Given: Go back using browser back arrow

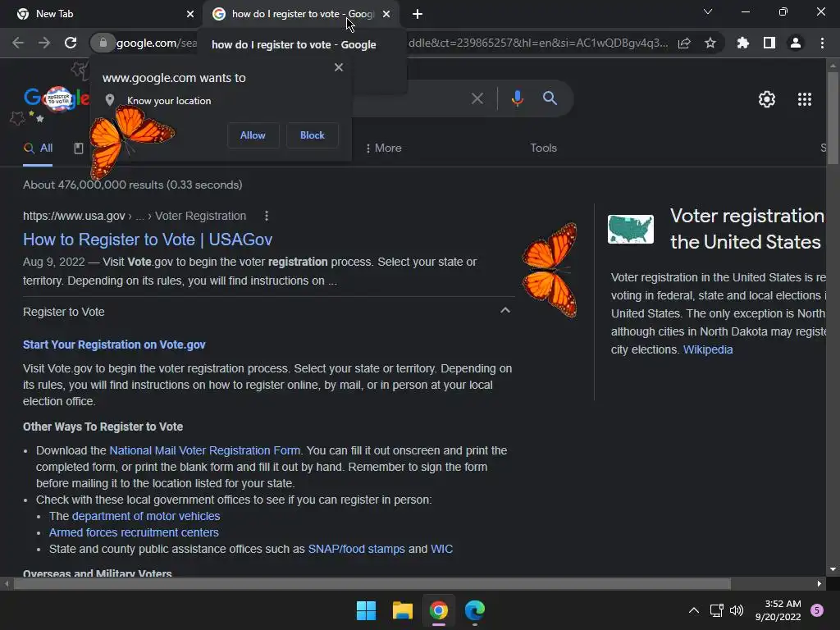Looking at the screenshot, I should tap(18, 43).
